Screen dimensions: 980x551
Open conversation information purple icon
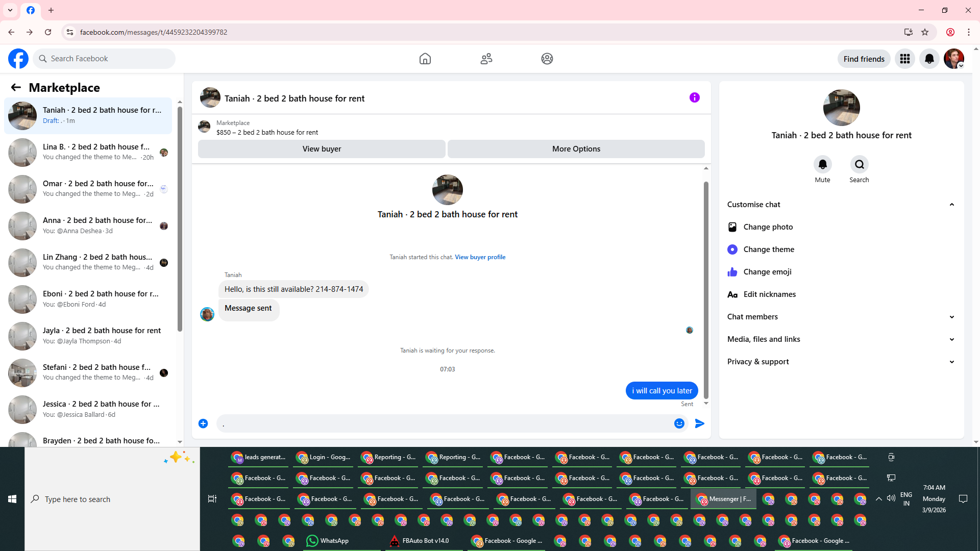click(694, 97)
